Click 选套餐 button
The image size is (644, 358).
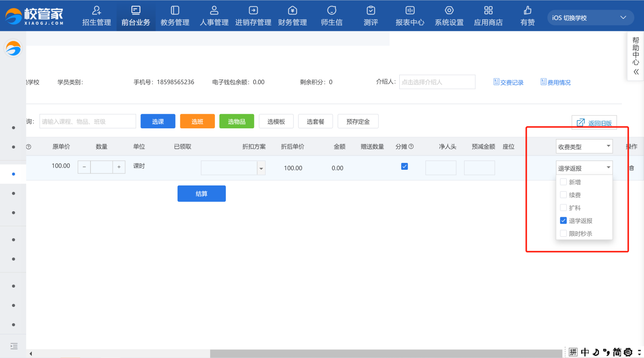tap(316, 121)
